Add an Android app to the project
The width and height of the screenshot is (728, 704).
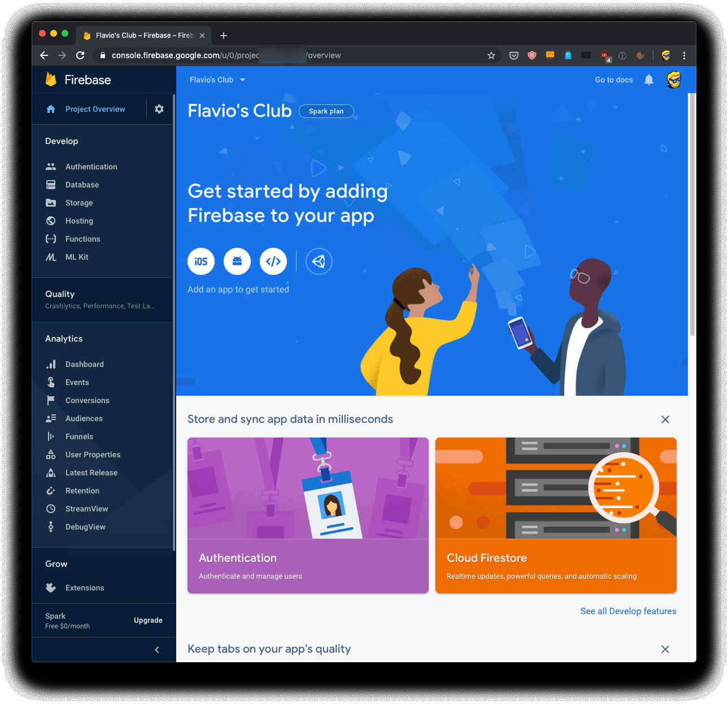click(x=237, y=261)
